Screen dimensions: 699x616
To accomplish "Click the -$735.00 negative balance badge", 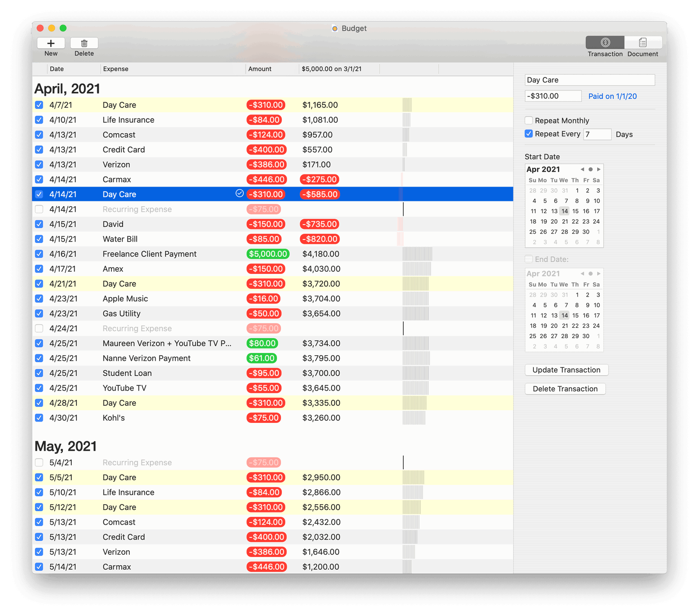I will coord(320,224).
